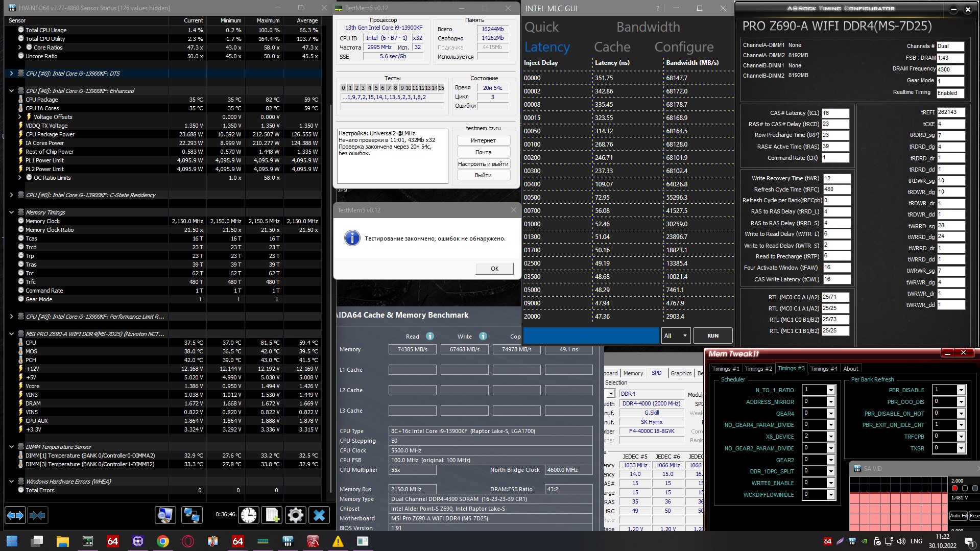The width and height of the screenshot is (980, 551).
Task: Open the Windows Start menu
Action: 12,541
